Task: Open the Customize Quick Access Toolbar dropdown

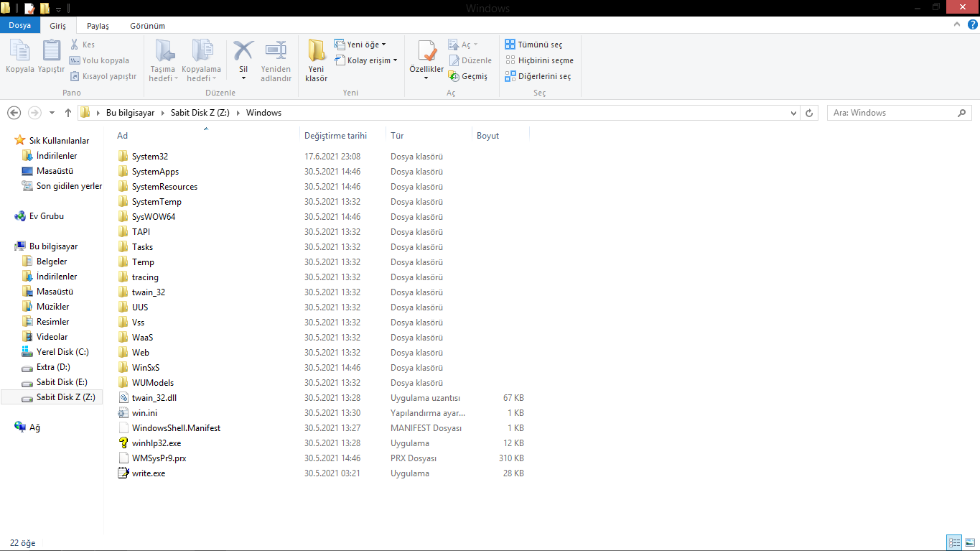Action: (x=58, y=9)
